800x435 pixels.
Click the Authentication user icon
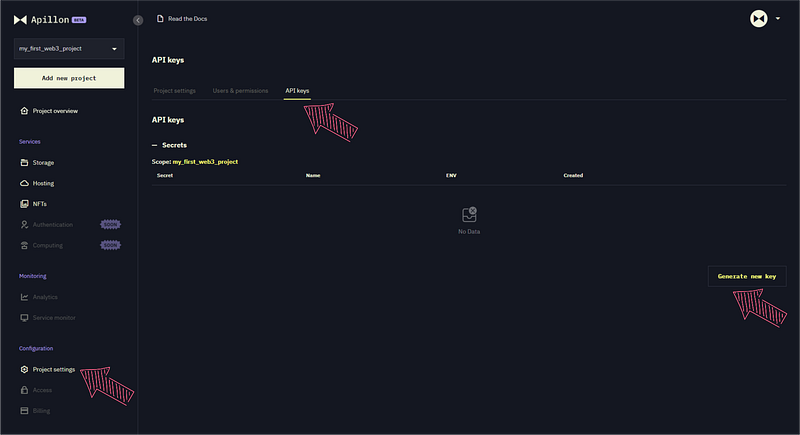(24, 224)
